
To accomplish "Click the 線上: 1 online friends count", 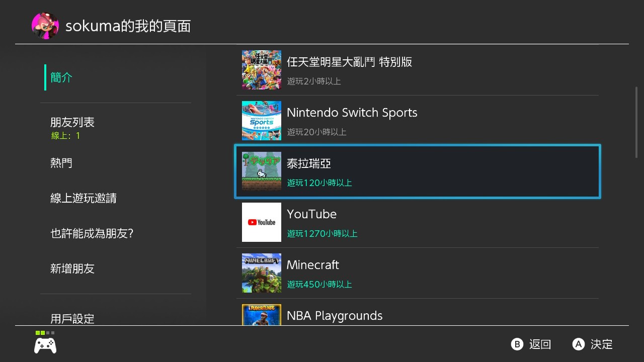I will click(66, 136).
